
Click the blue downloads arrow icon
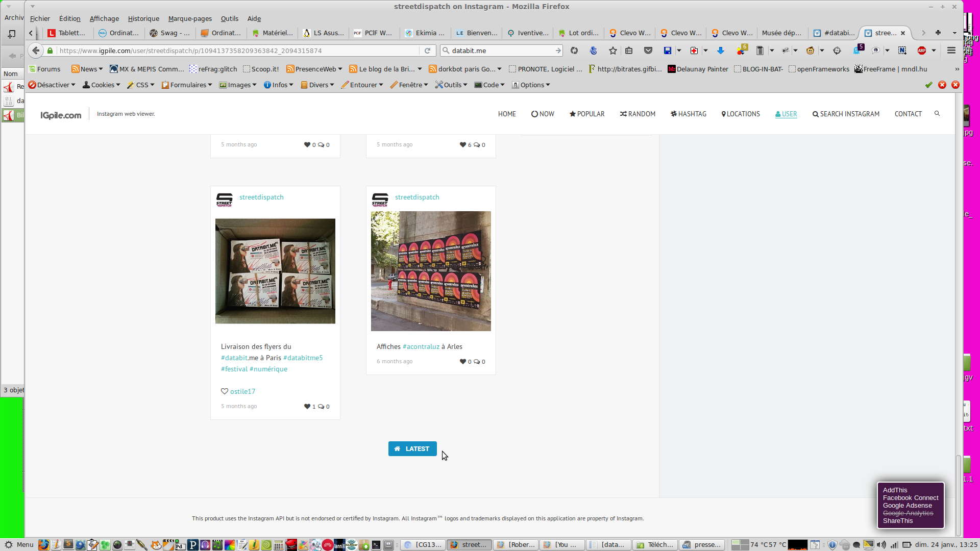[x=721, y=51]
